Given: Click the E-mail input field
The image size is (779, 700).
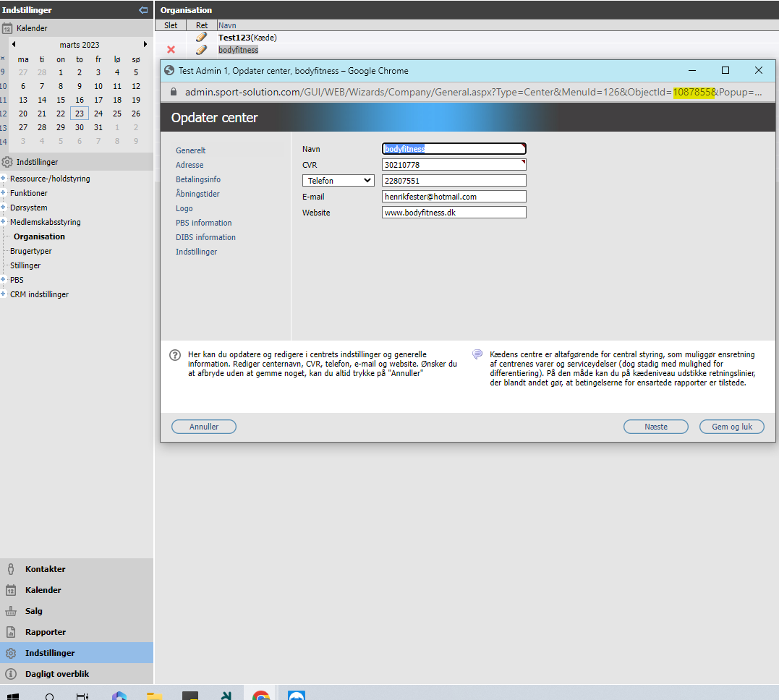Looking at the screenshot, I should tap(454, 196).
